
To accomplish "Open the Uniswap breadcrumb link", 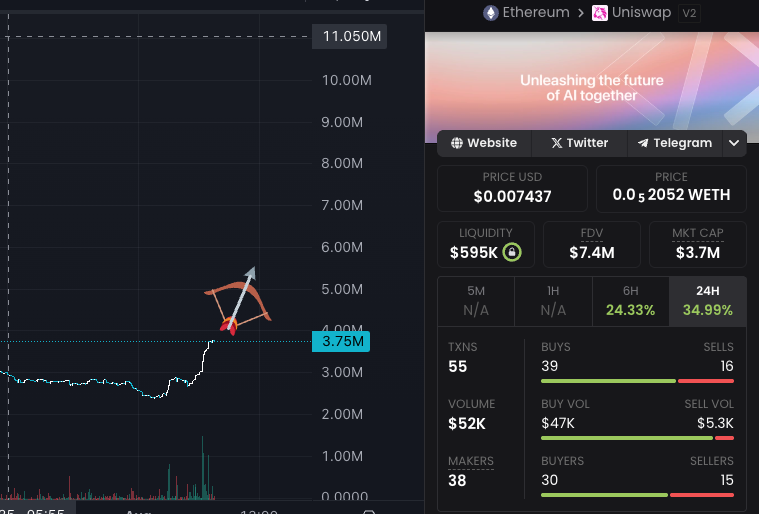I will point(641,13).
